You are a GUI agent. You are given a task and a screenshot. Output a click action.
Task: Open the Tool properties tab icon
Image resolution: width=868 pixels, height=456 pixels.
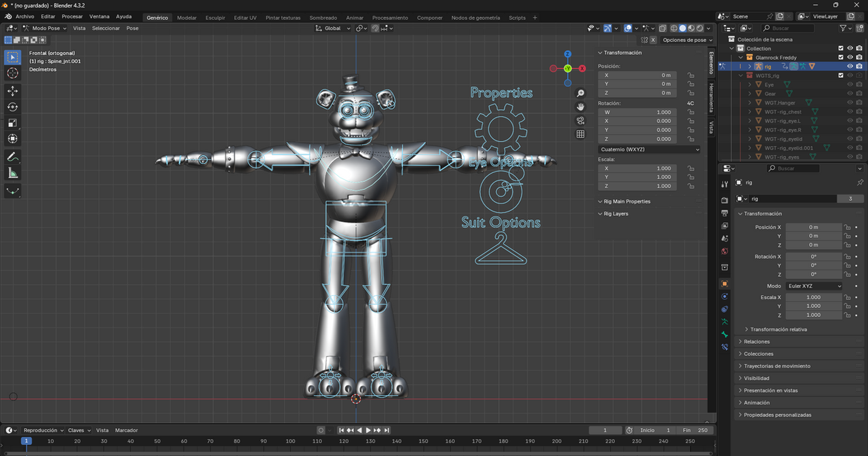click(724, 183)
